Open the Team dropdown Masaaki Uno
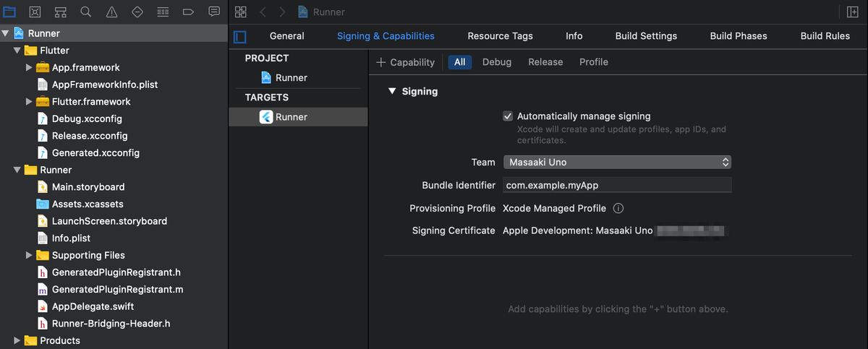868x349 pixels. click(617, 162)
